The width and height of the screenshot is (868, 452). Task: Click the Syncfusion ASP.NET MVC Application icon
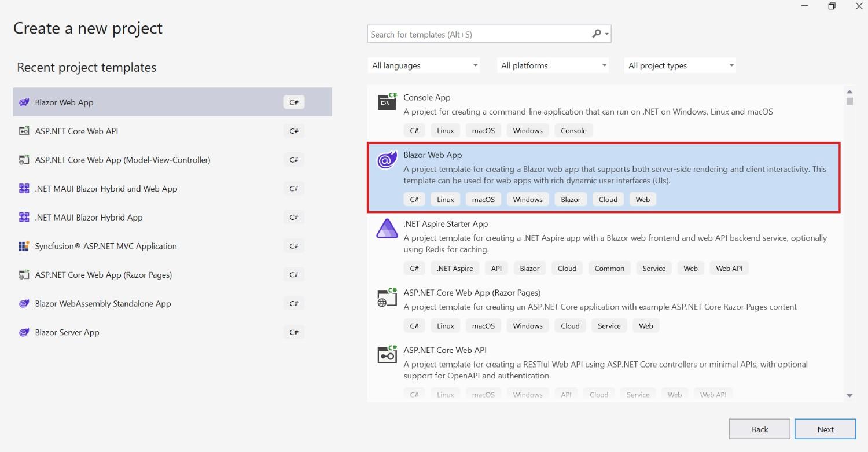click(x=24, y=246)
